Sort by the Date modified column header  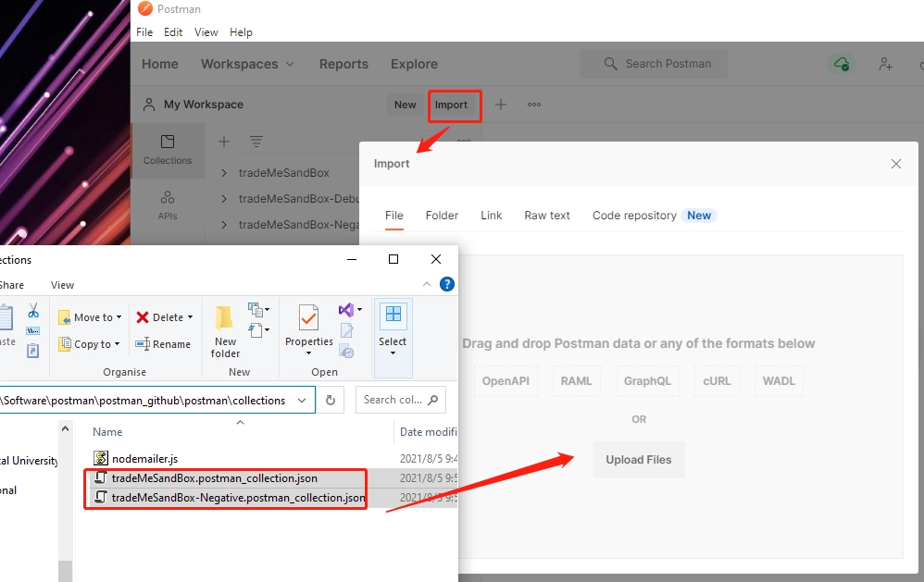[429, 432]
